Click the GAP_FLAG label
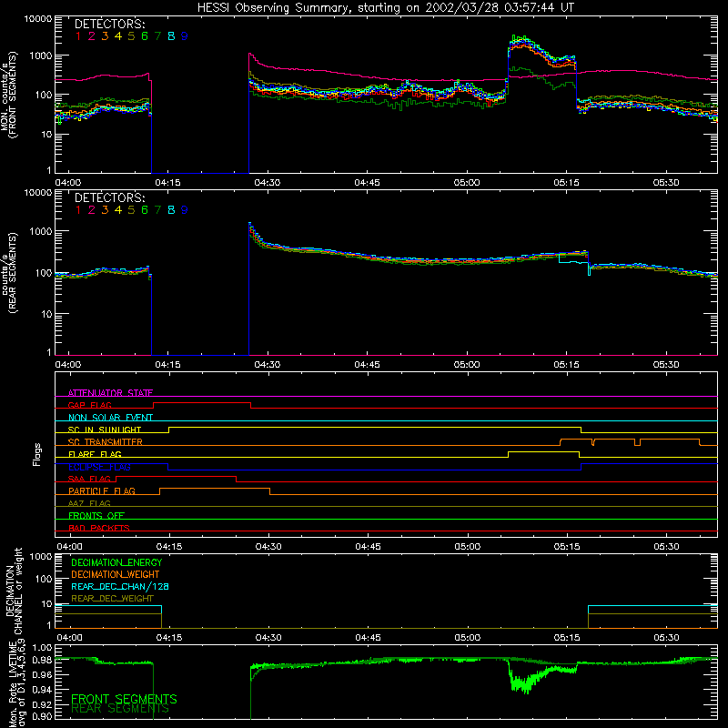 pos(89,405)
